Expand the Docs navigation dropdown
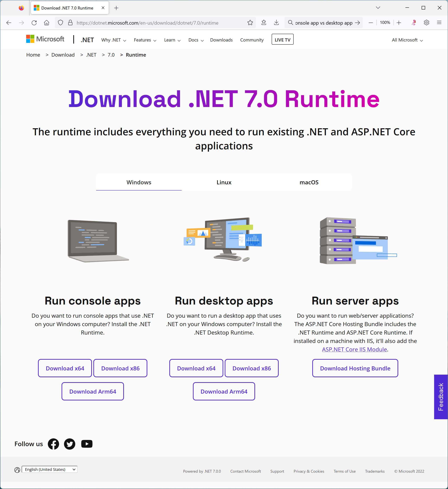The width and height of the screenshot is (448, 489). coord(196,40)
